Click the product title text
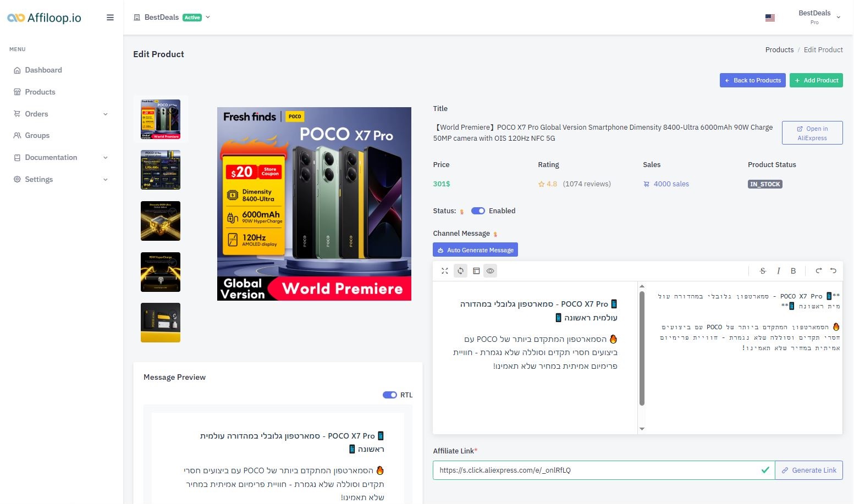Viewport: 854px width, 504px height. (x=603, y=133)
